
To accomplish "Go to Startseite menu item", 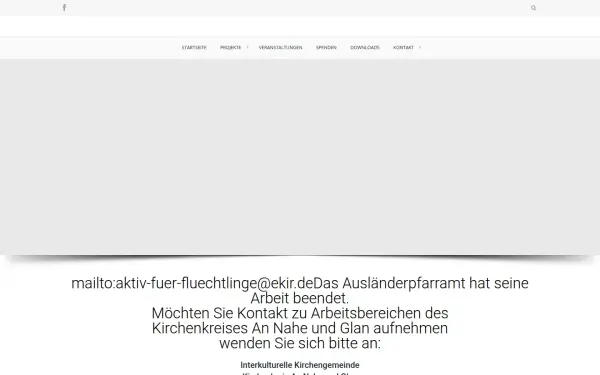I will (x=194, y=47).
